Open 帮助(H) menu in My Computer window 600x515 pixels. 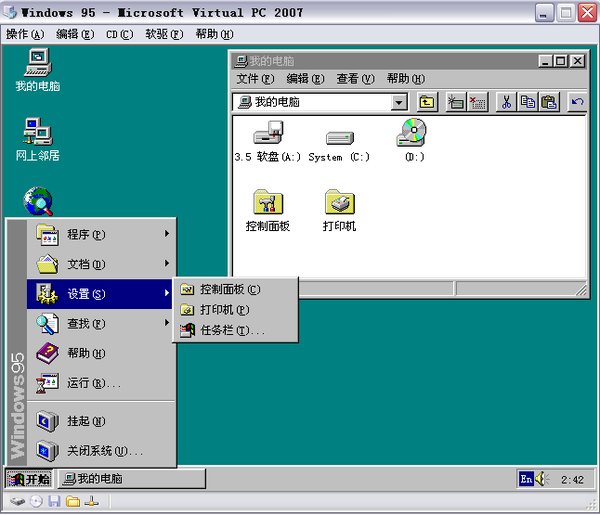point(406,79)
